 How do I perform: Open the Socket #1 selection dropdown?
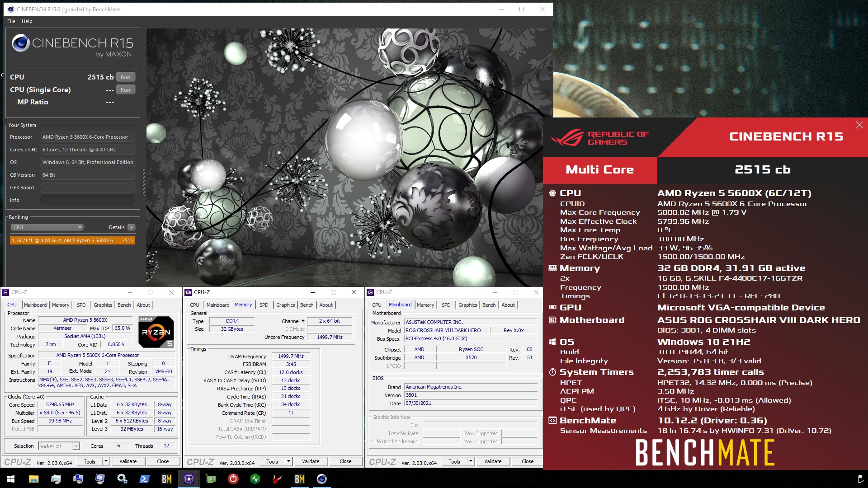pyautogui.click(x=59, y=446)
